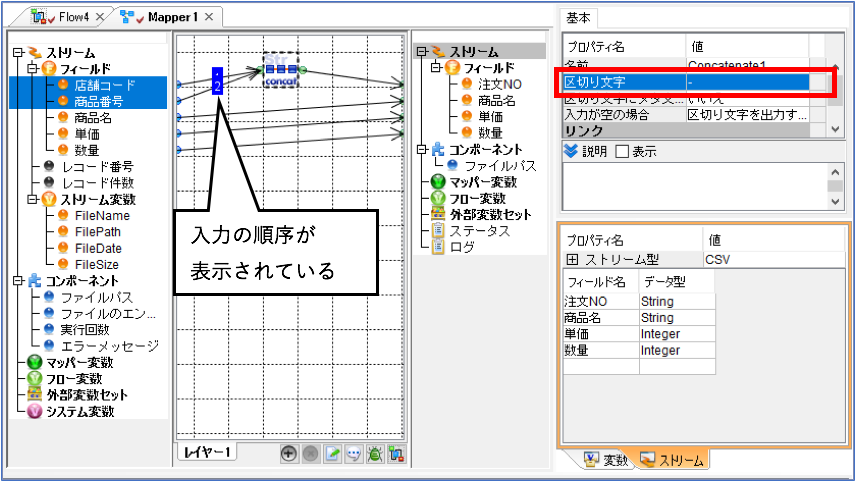Viewport: 856px width, 482px height.
Task: Collapse the left コンポーネント node
Action: (x=18, y=281)
